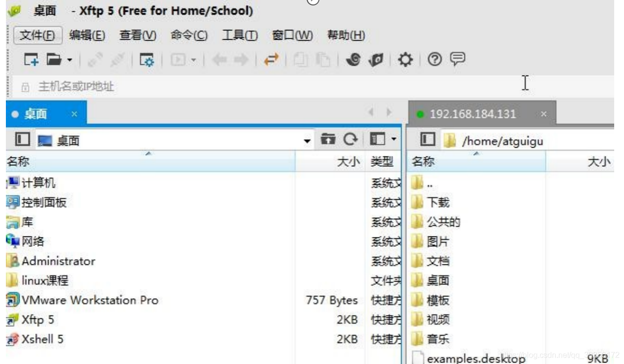The image size is (624, 364).
Task: Open the Session Properties gear-window icon
Action: [x=147, y=60]
